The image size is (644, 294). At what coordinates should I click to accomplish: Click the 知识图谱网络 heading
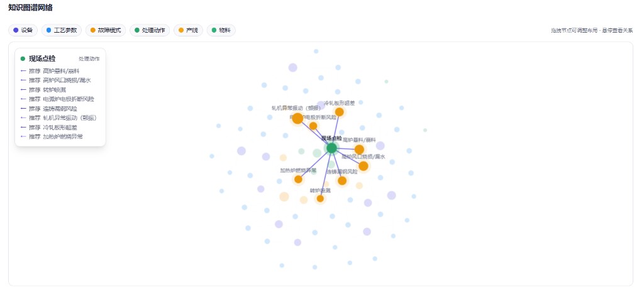(30, 8)
